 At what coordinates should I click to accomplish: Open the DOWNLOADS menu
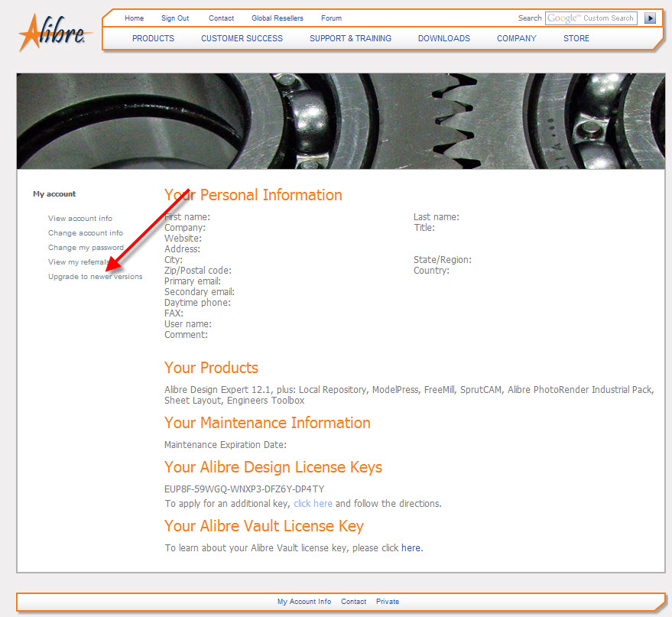444,38
